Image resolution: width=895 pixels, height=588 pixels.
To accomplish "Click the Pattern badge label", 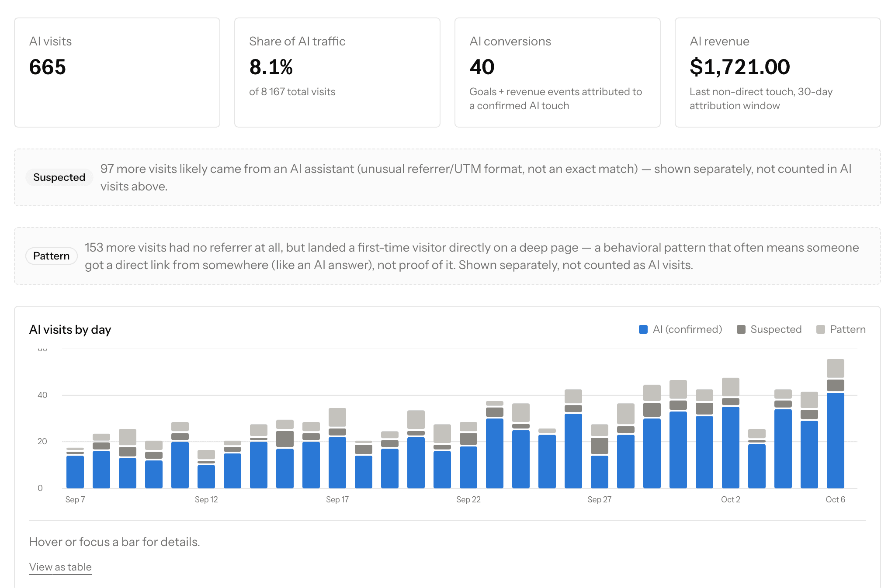I will [52, 256].
